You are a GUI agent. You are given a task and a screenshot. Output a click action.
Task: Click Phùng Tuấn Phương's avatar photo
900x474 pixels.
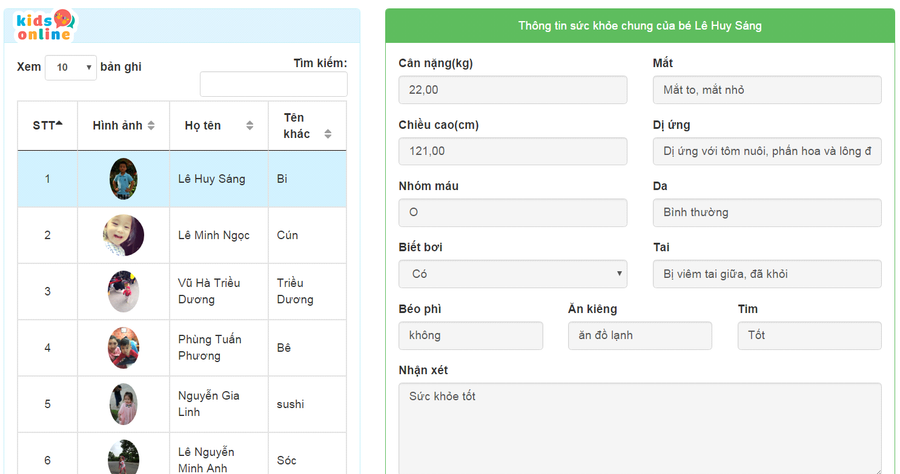pos(123,348)
